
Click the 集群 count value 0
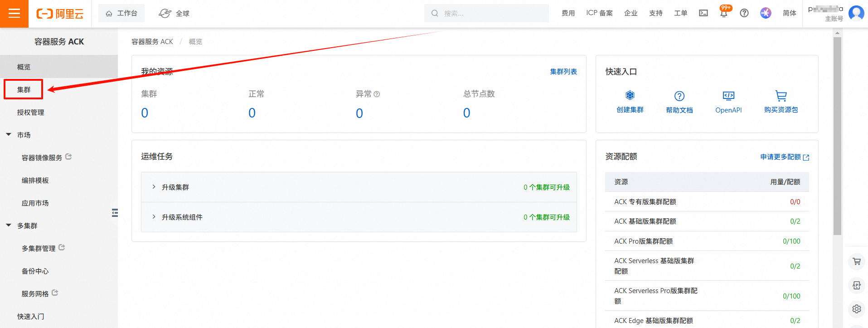[145, 113]
